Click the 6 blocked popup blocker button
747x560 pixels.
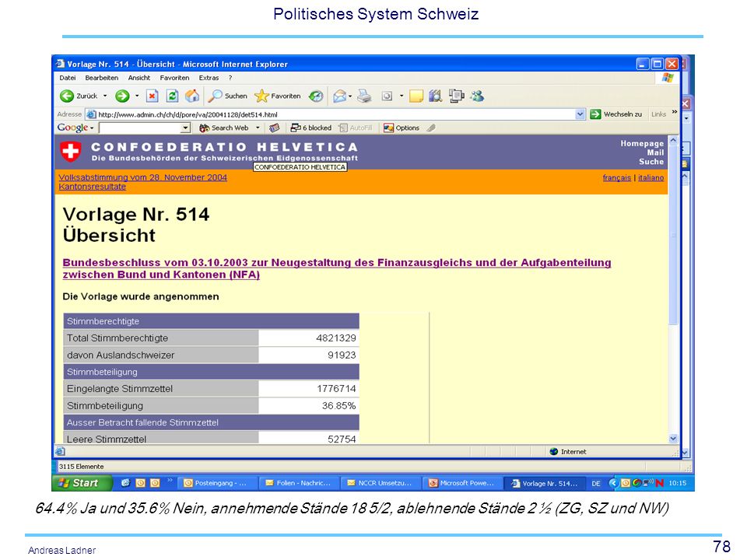tap(310, 128)
